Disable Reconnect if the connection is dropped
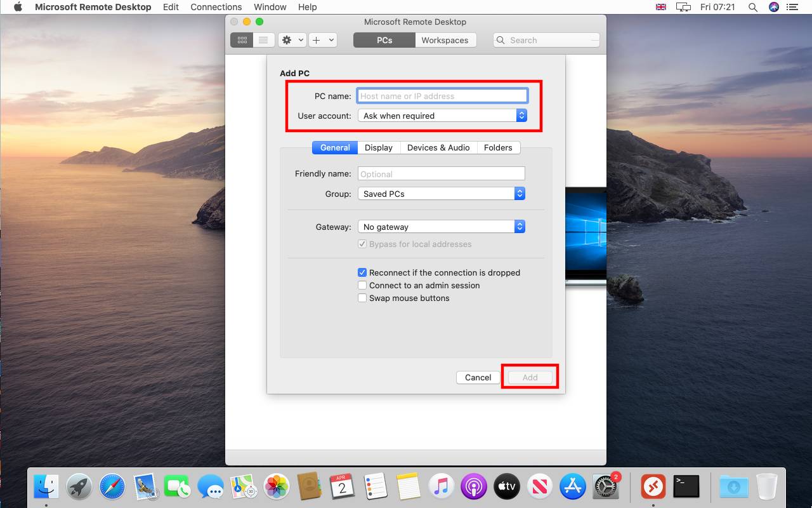This screenshot has width=812, height=508. click(362, 272)
